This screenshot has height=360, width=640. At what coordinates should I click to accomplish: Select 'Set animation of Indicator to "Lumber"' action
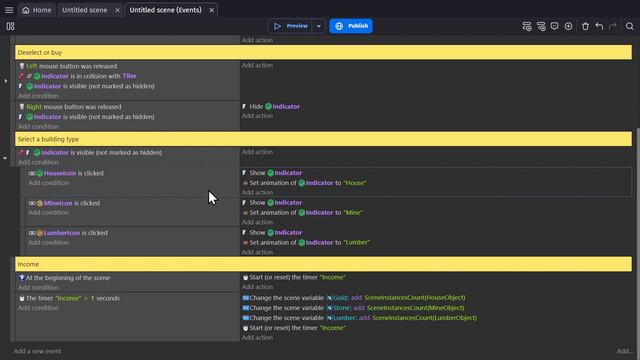(306, 243)
